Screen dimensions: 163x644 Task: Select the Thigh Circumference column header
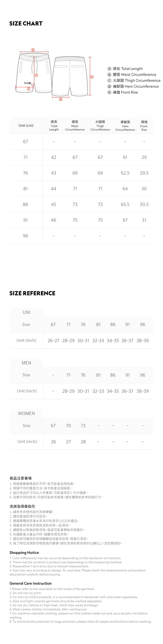(x=100, y=125)
